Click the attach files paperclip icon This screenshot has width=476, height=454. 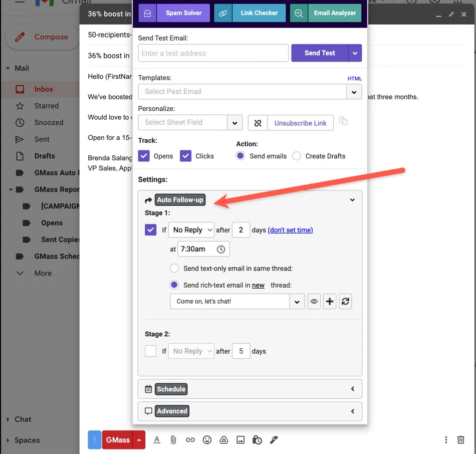coord(173,440)
